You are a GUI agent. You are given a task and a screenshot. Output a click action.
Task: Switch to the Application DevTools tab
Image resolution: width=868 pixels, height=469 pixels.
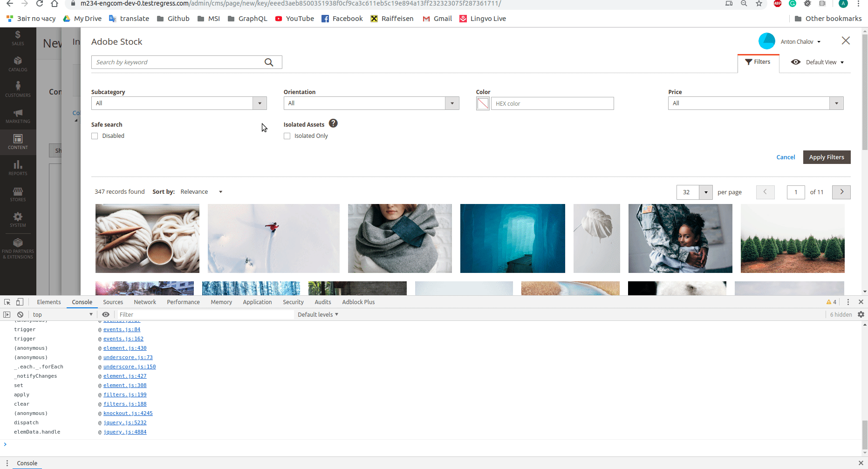point(257,302)
